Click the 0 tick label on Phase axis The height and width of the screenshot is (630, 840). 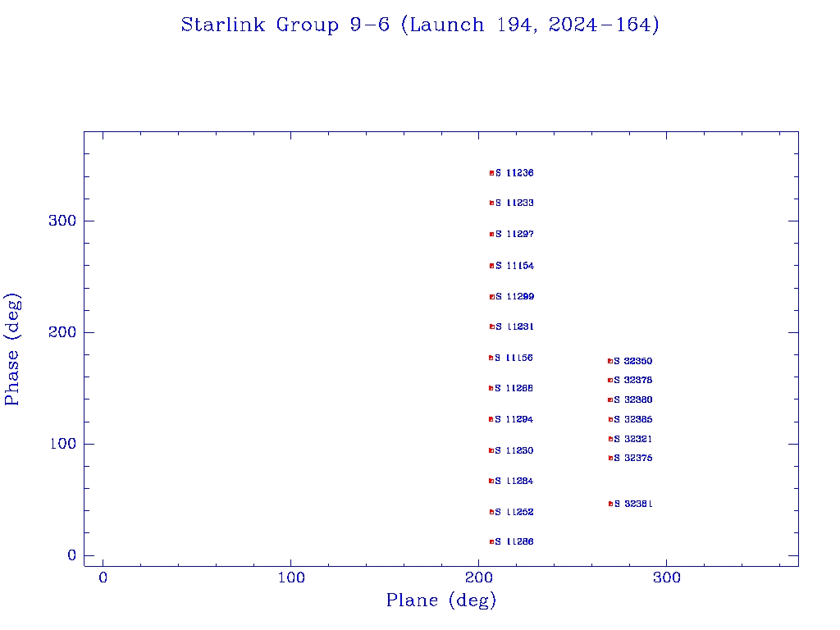(72, 555)
